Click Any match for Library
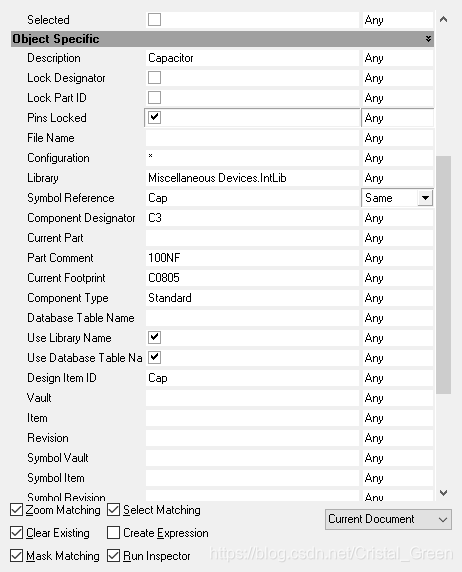 click(398, 178)
